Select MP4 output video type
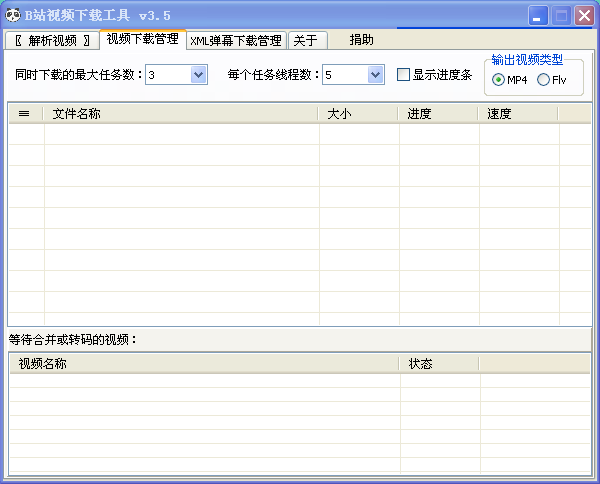This screenshot has width=600, height=484. tap(498, 80)
